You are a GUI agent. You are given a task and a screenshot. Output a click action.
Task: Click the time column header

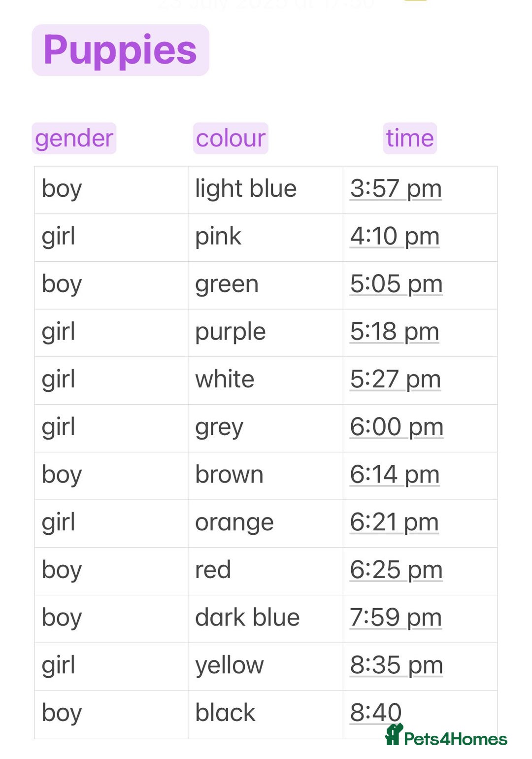(x=410, y=138)
